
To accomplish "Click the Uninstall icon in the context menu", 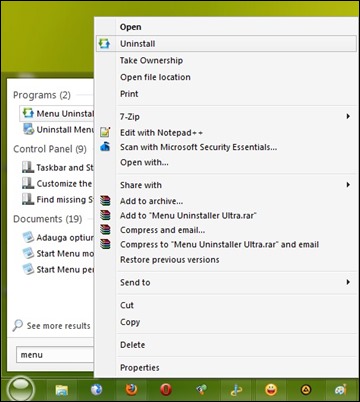I will coord(104,44).
